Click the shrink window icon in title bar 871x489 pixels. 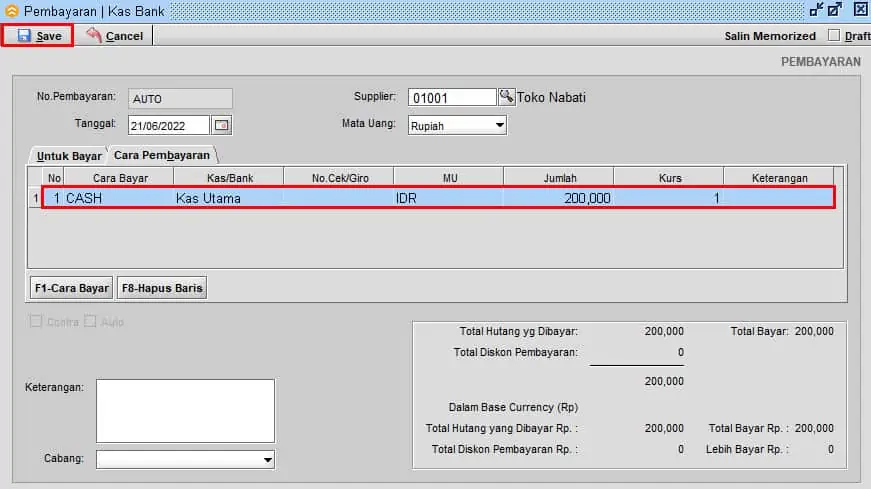pos(816,9)
